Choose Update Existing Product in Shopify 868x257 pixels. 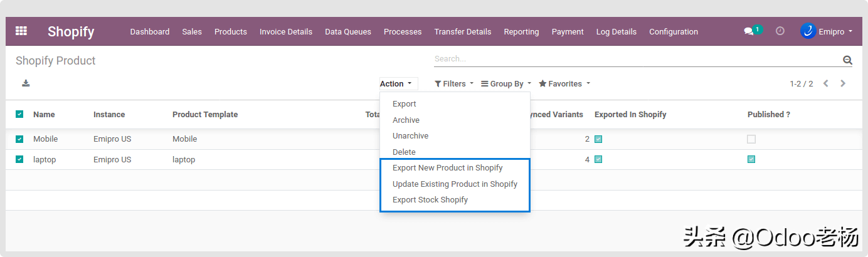click(x=455, y=184)
